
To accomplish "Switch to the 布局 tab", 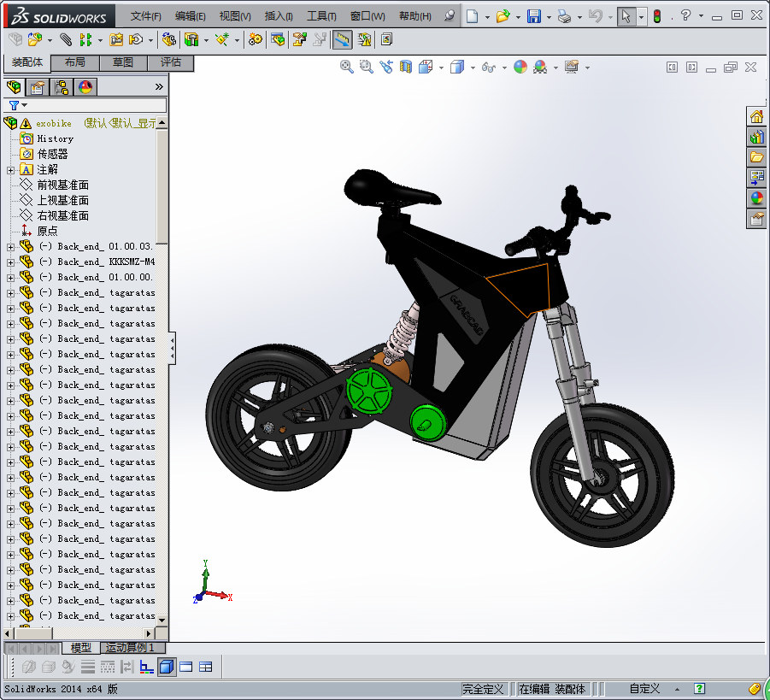I will (x=75, y=62).
